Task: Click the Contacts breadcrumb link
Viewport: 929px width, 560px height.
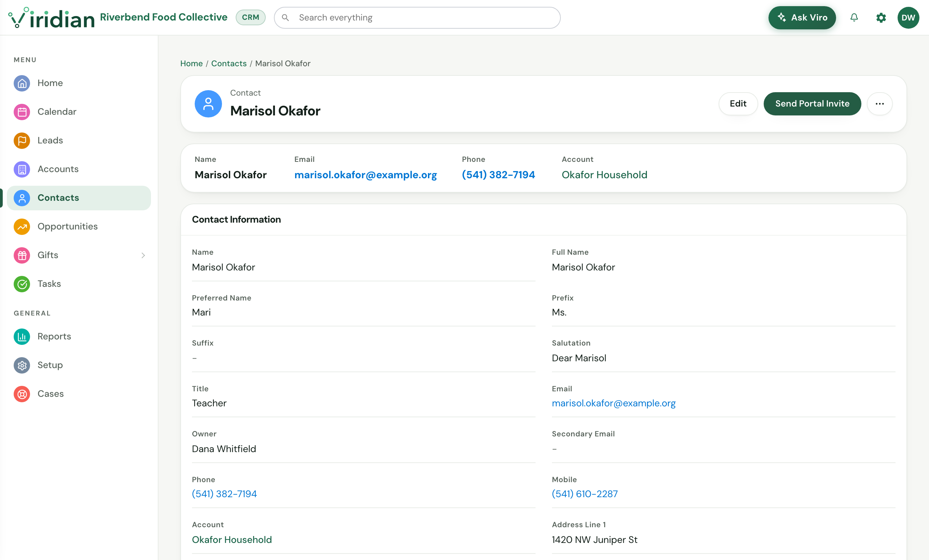Action: (229, 63)
